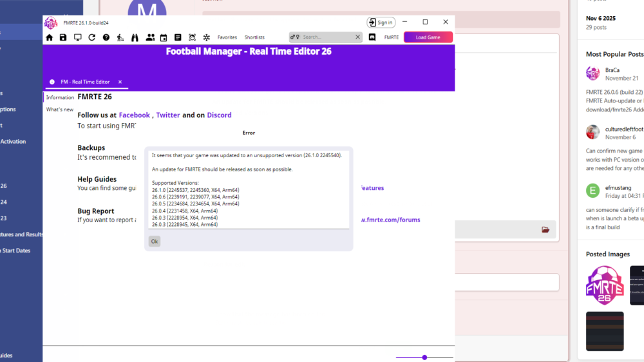Click the calendar icon in toolbar
This screenshot has height=362, width=644.
[x=164, y=37]
